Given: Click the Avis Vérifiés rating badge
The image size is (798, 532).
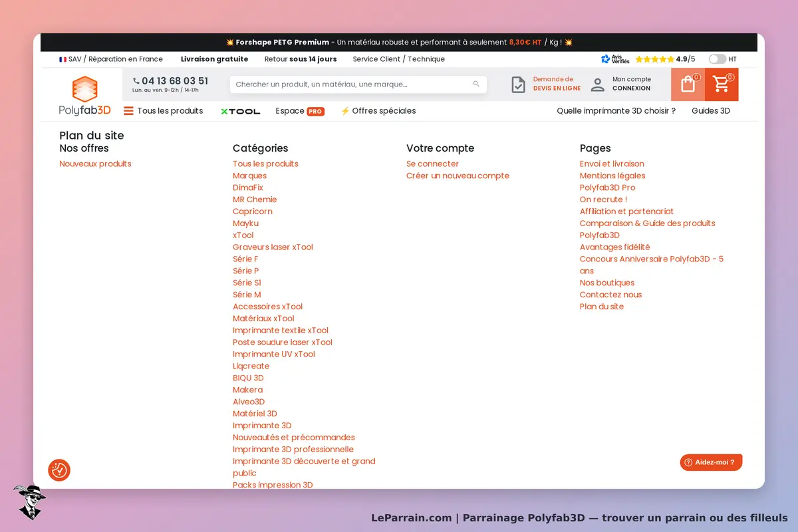Looking at the screenshot, I should 615,59.
